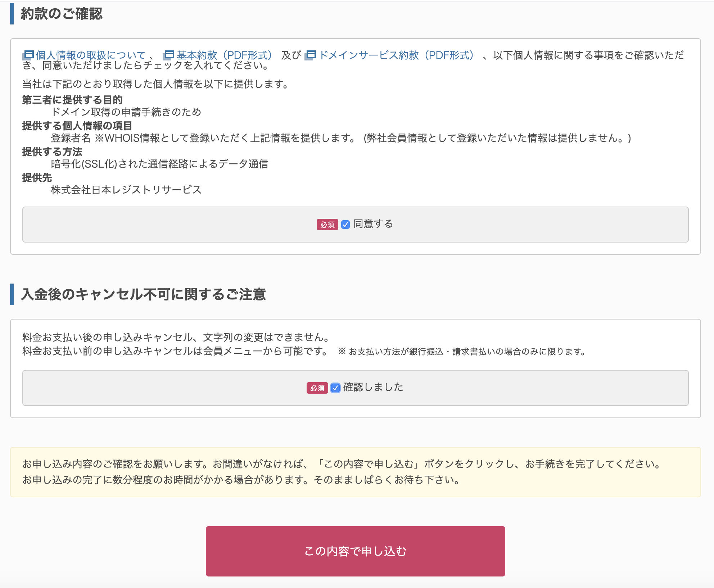This screenshot has height=588, width=714.
Task: Click the new-window icon beside 個人情報の取扱について
Action: click(x=28, y=55)
